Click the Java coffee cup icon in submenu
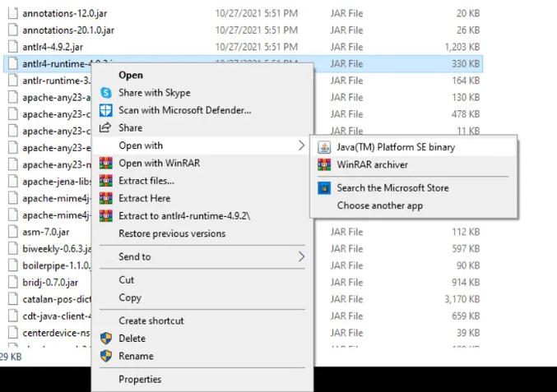The image size is (557, 392). click(x=324, y=147)
